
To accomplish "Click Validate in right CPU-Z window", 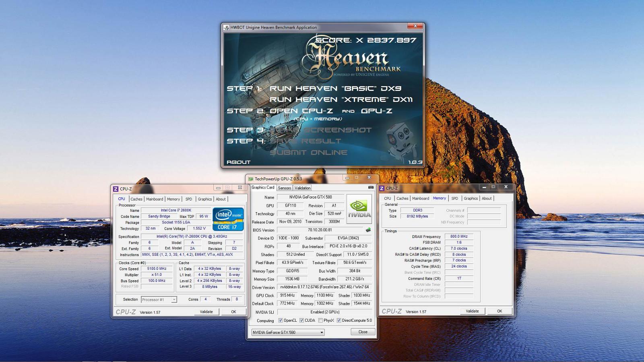I will pyautogui.click(x=473, y=311).
